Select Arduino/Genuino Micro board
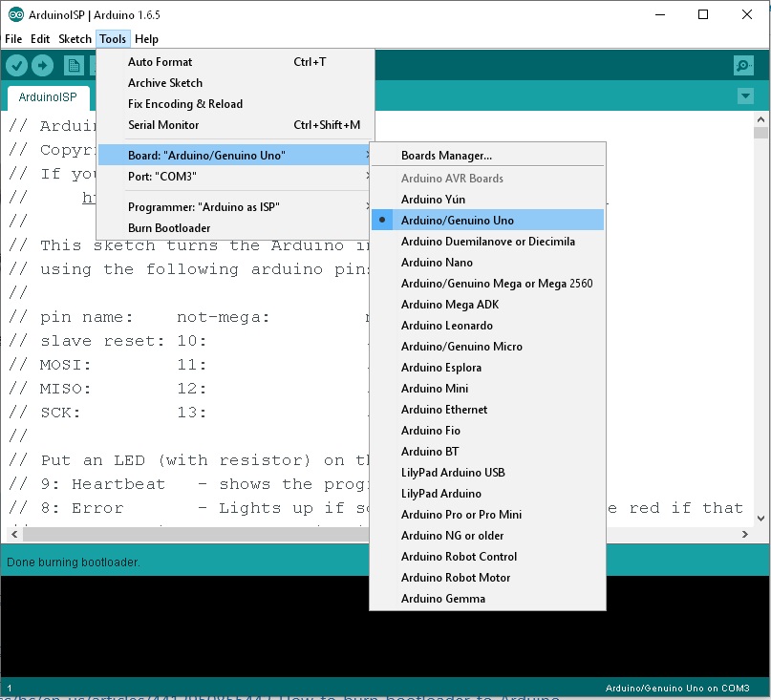Viewport: 771px width, 700px height. pos(487,347)
